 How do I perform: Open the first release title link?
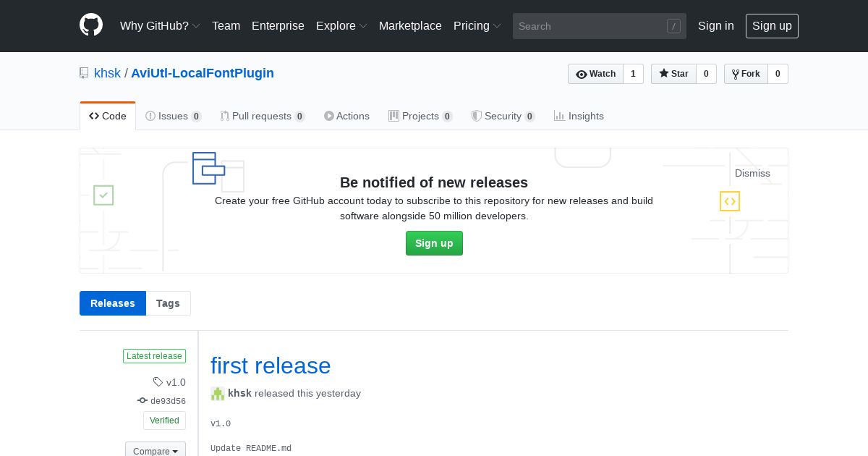click(271, 366)
